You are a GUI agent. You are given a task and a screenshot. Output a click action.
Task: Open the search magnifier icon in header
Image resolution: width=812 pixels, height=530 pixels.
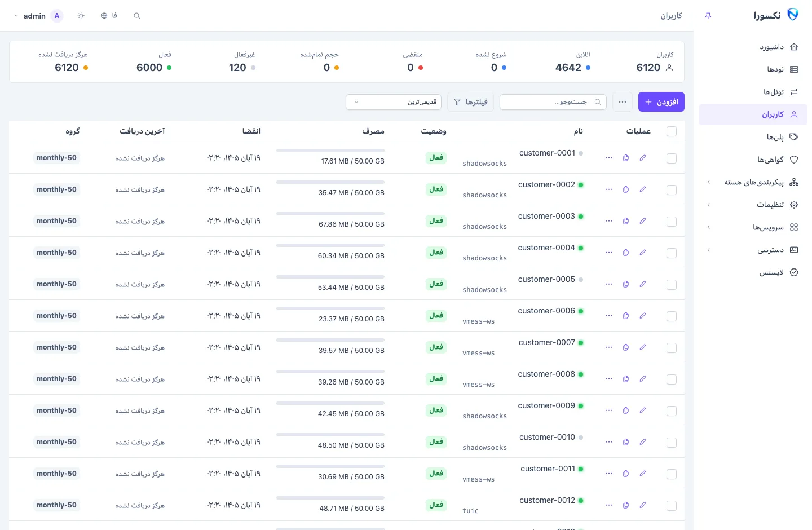coord(136,16)
